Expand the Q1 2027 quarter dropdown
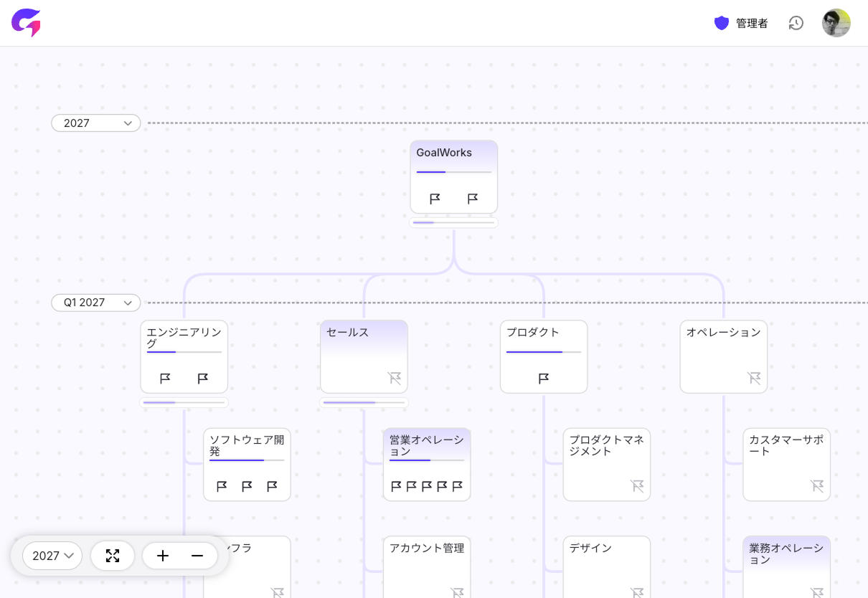 point(95,303)
